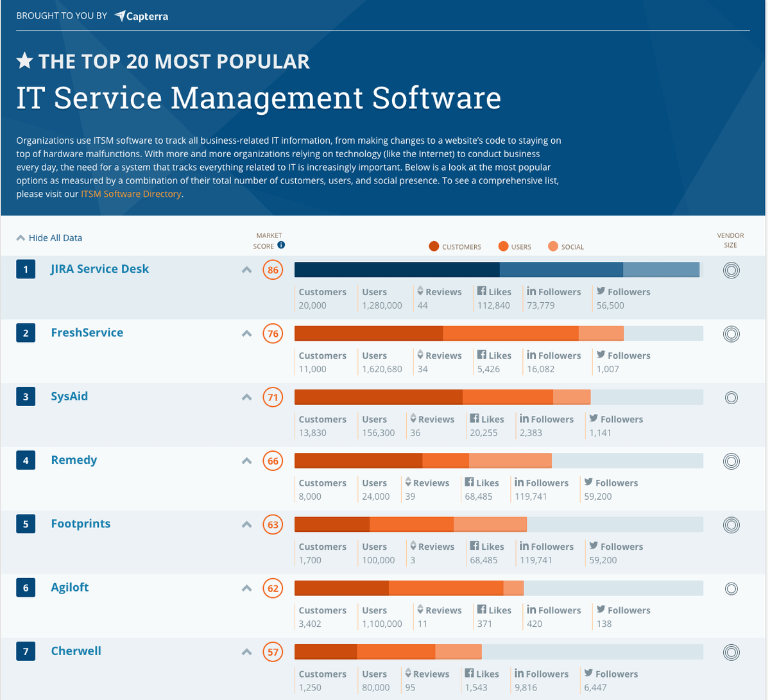Click the Market Score info icon
Screen dimensions: 770x700
click(281, 245)
